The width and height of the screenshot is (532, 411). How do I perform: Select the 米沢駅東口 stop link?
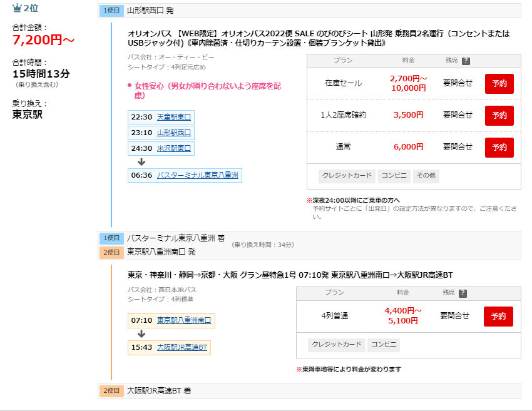pos(173,148)
